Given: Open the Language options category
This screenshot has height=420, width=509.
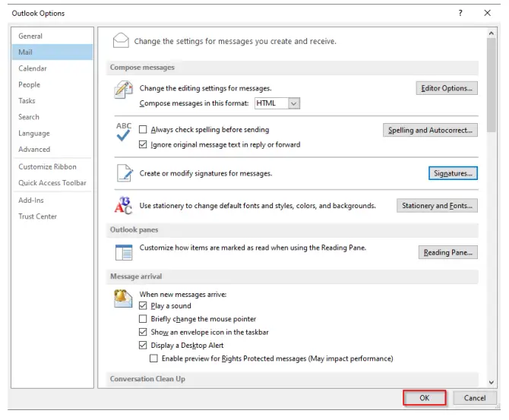Looking at the screenshot, I should (x=52, y=133).
